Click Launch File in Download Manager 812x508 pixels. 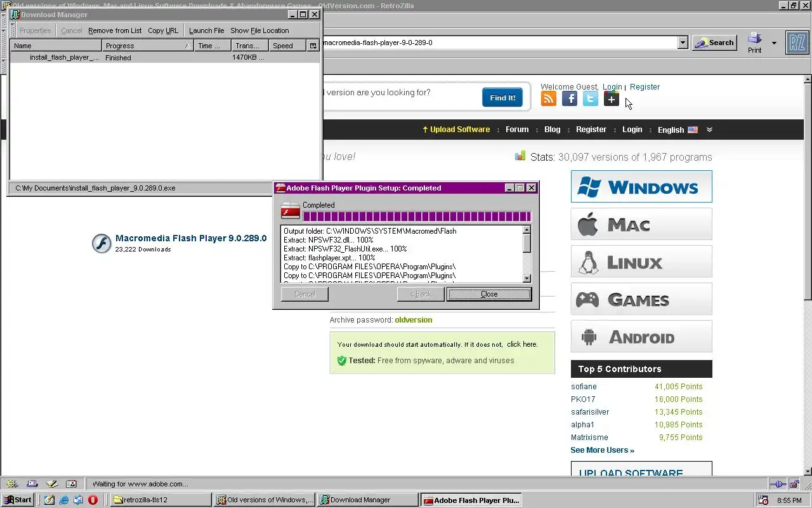pyautogui.click(x=206, y=30)
